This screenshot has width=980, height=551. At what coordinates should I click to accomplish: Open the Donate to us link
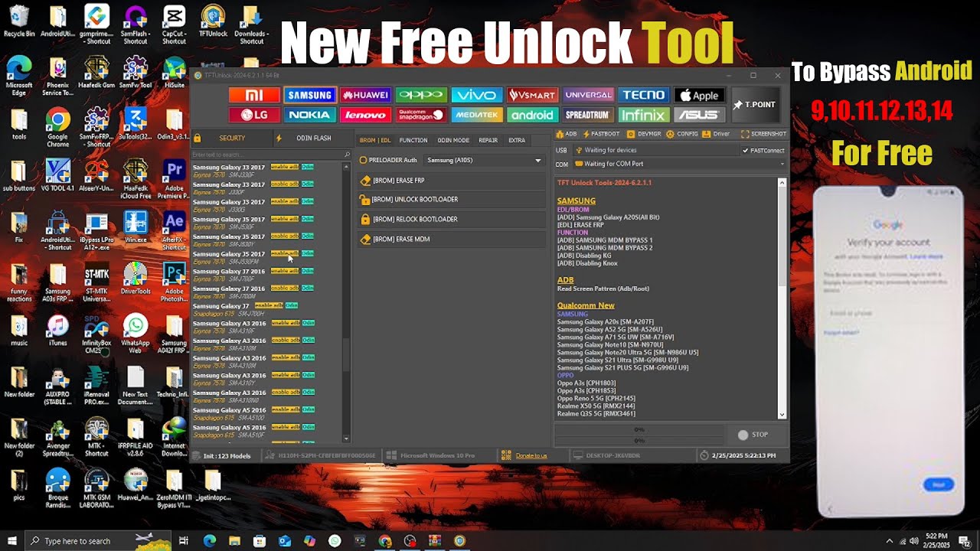(531, 455)
